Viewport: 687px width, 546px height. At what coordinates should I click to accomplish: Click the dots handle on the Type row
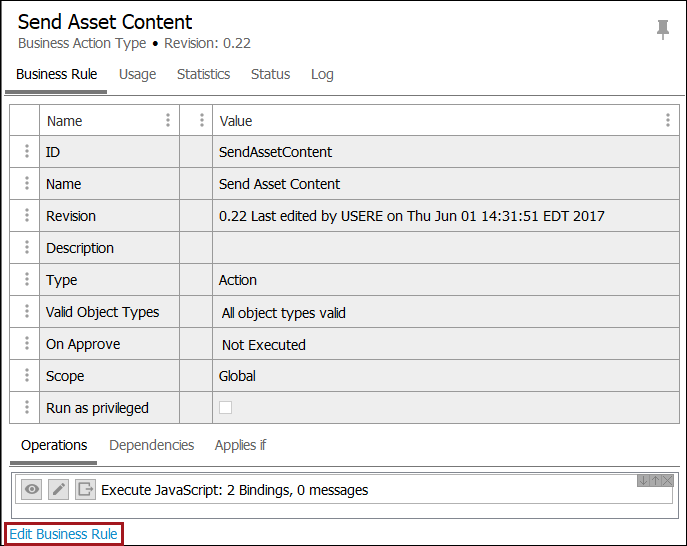[x=26, y=281]
